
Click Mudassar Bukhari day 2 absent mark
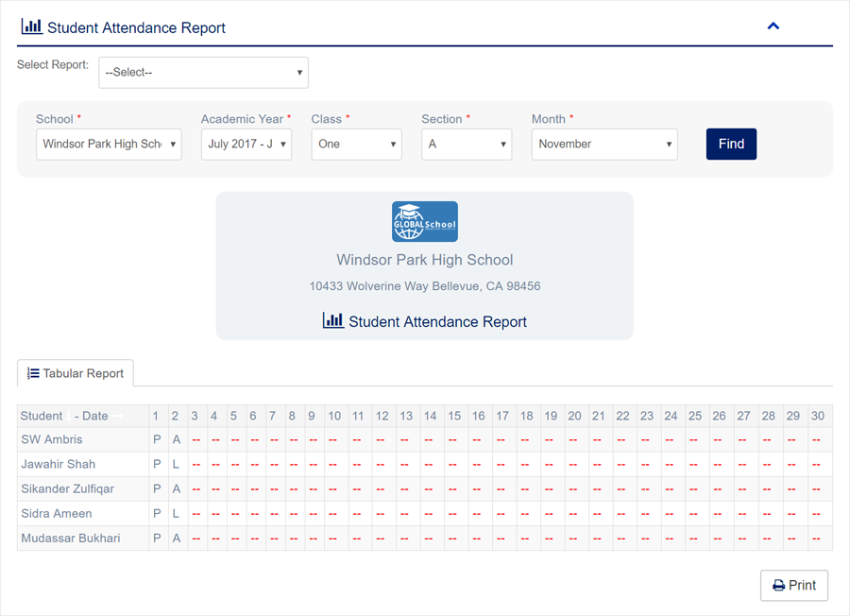click(x=177, y=539)
